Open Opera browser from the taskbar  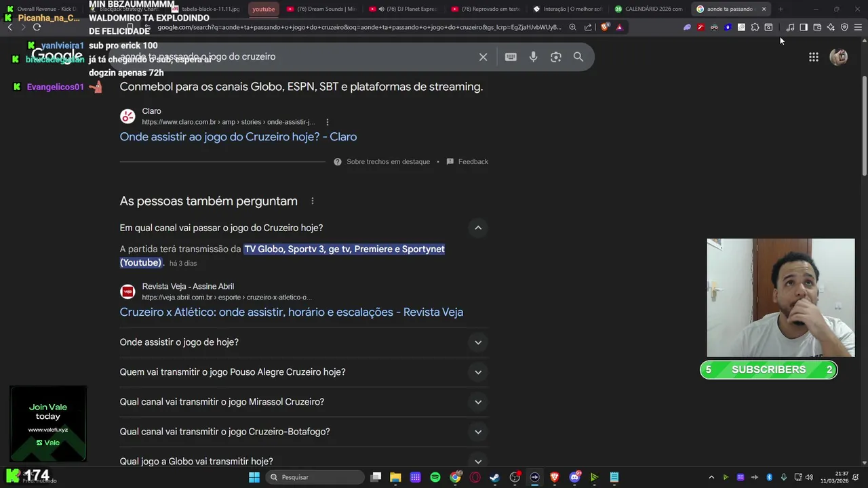pos(475,477)
